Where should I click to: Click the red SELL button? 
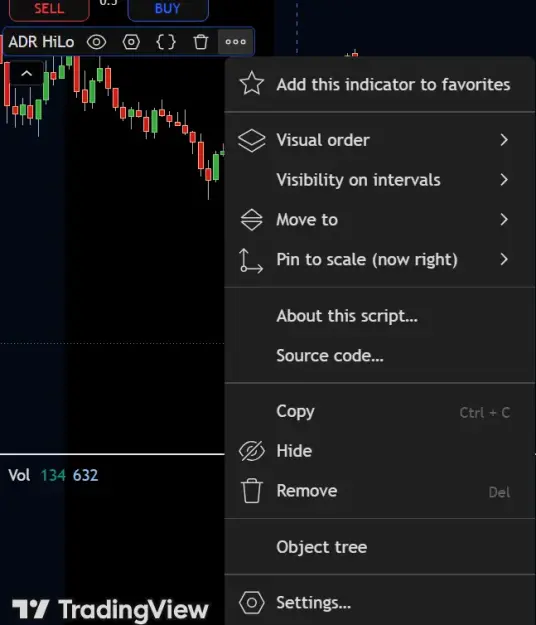click(49, 9)
